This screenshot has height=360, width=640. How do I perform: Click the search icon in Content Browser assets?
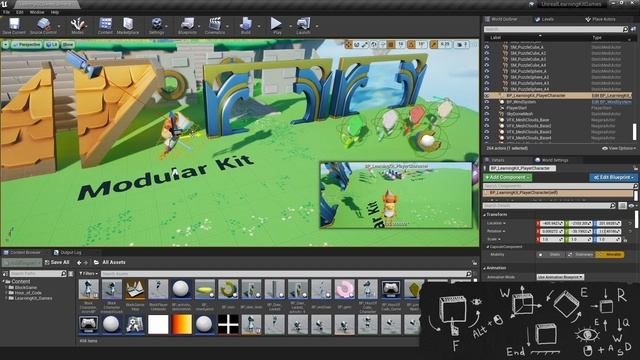point(469,274)
